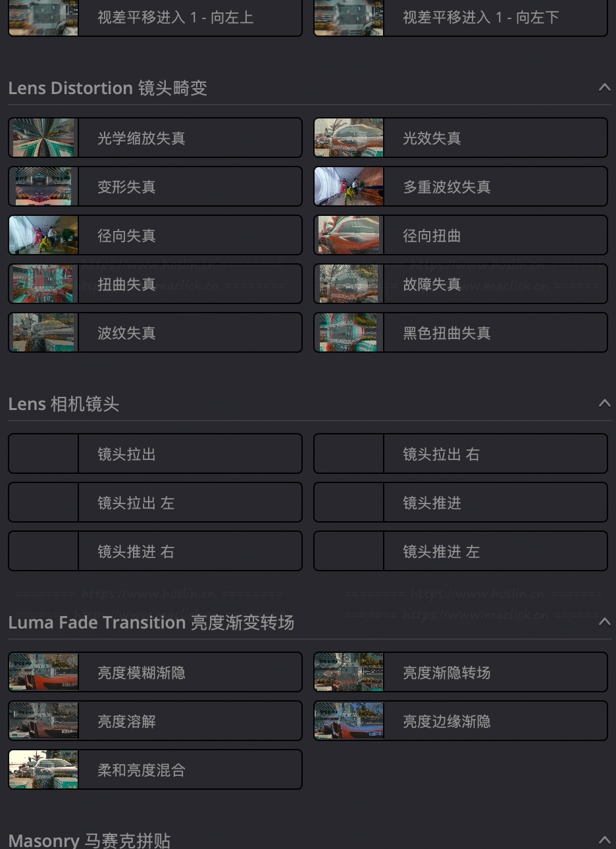Select the 多重波纹失真 preset thumbnail

pos(349,186)
